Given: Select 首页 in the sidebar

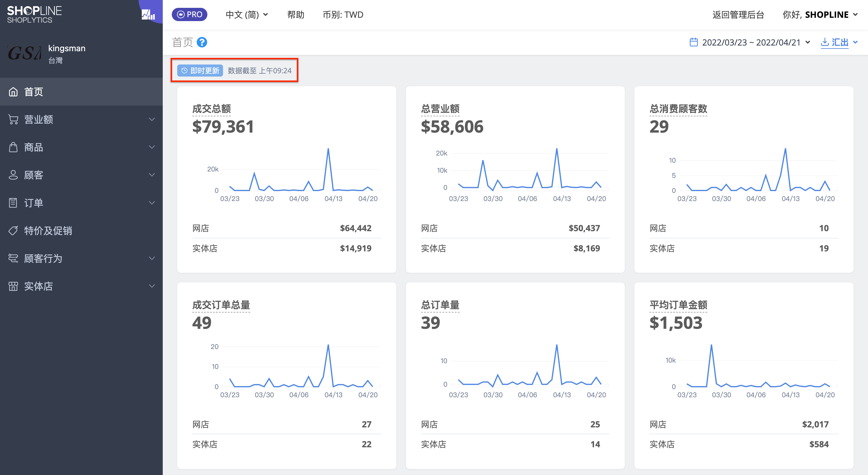Looking at the screenshot, I should pyautogui.click(x=81, y=92).
